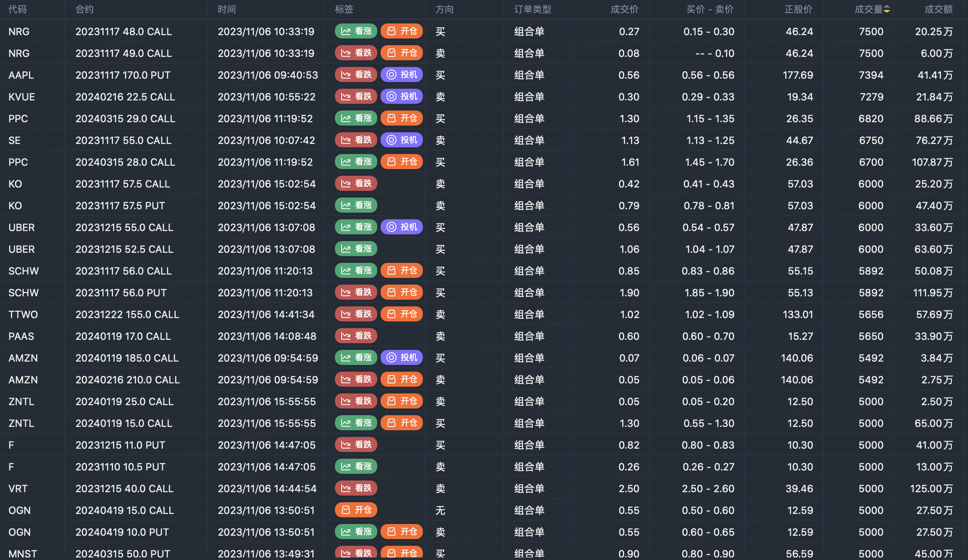968x560 pixels.
Task: Click the 看涨 tag on PPC 28.0 CALL row
Action: pos(356,162)
